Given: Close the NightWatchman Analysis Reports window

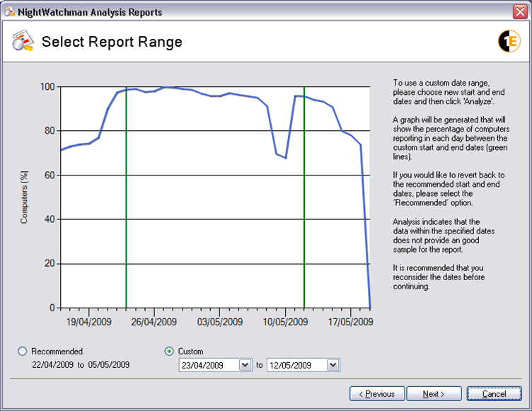Looking at the screenshot, I should 519,12.
